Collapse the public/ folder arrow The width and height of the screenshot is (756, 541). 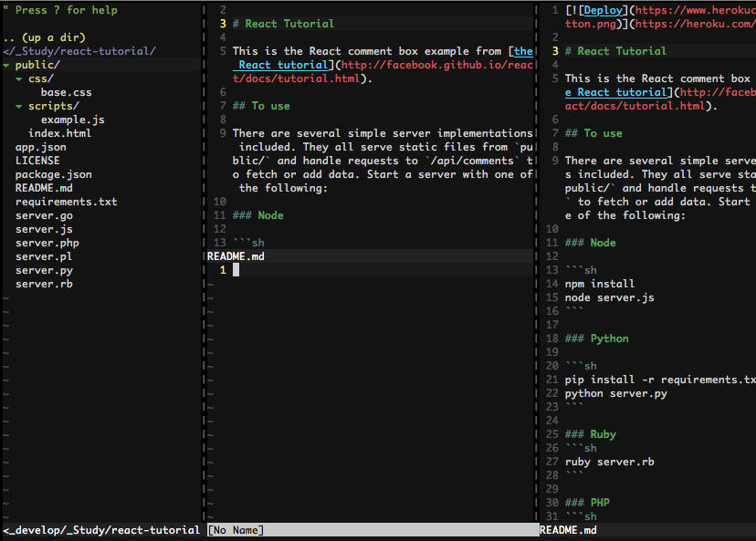click(6, 66)
